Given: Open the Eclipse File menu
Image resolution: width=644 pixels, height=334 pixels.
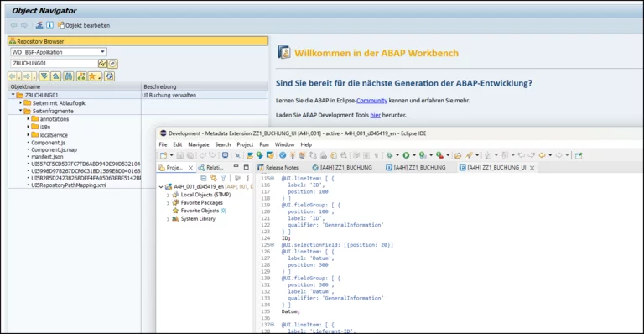Looking at the screenshot, I should click(x=163, y=144).
